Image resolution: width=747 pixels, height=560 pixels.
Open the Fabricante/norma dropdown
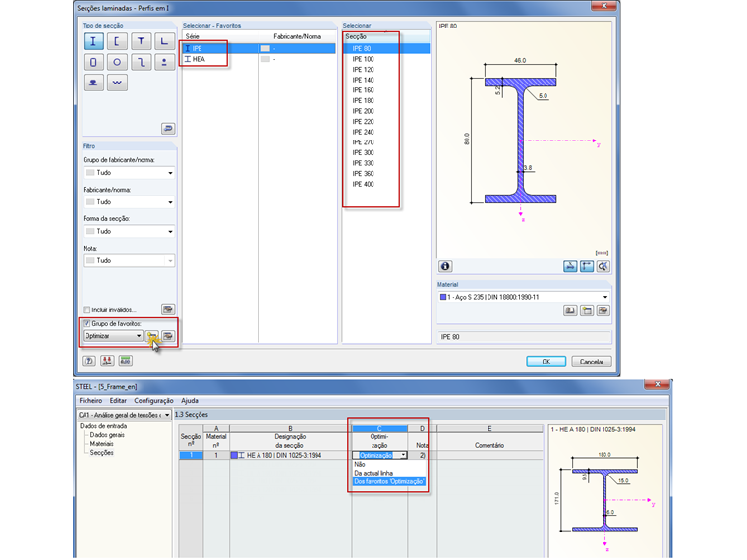coord(129,202)
